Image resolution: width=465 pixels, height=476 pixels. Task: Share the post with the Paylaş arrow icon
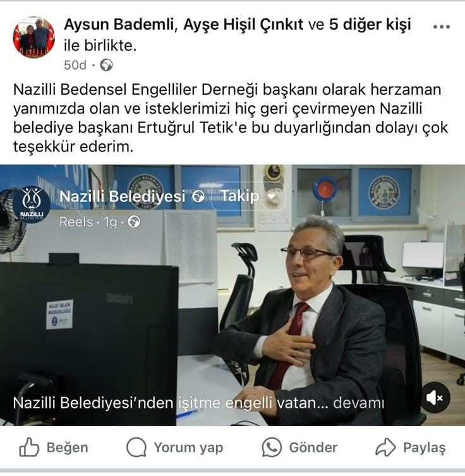click(385, 447)
